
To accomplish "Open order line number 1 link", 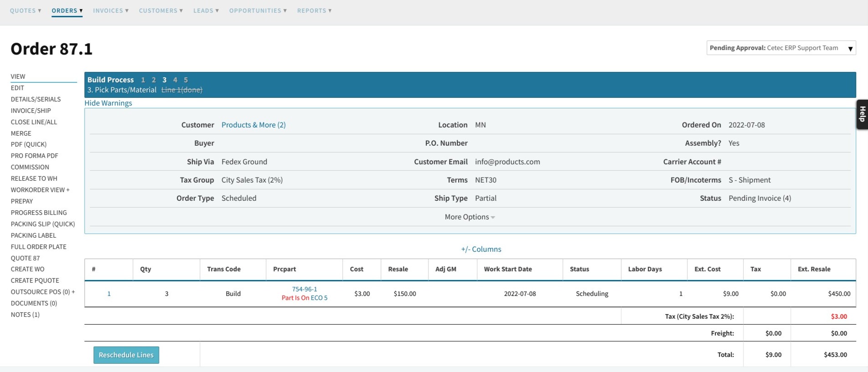I will [x=109, y=294].
